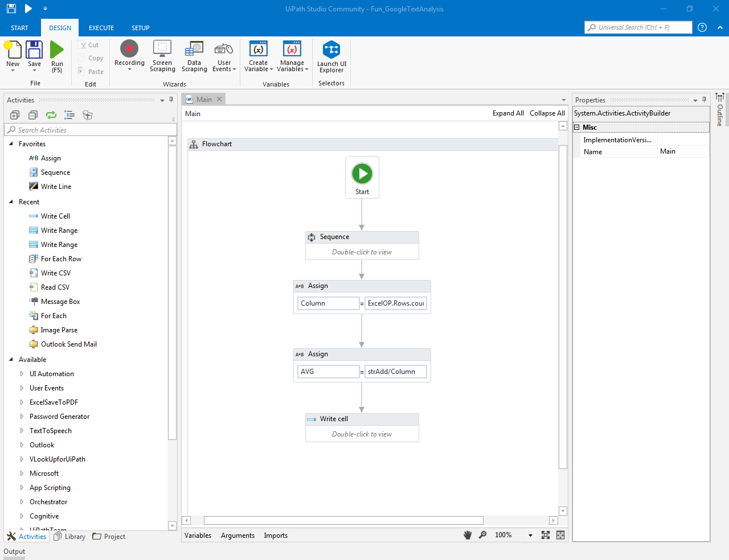The height and width of the screenshot is (560, 729).
Task: Open the Outline side panel
Action: [x=720, y=109]
